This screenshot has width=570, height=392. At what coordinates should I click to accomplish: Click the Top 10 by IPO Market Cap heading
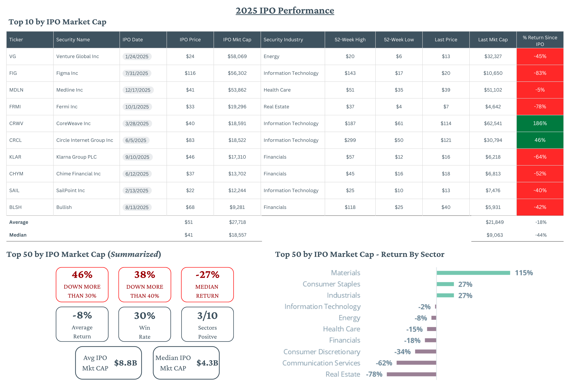tap(57, 22)
